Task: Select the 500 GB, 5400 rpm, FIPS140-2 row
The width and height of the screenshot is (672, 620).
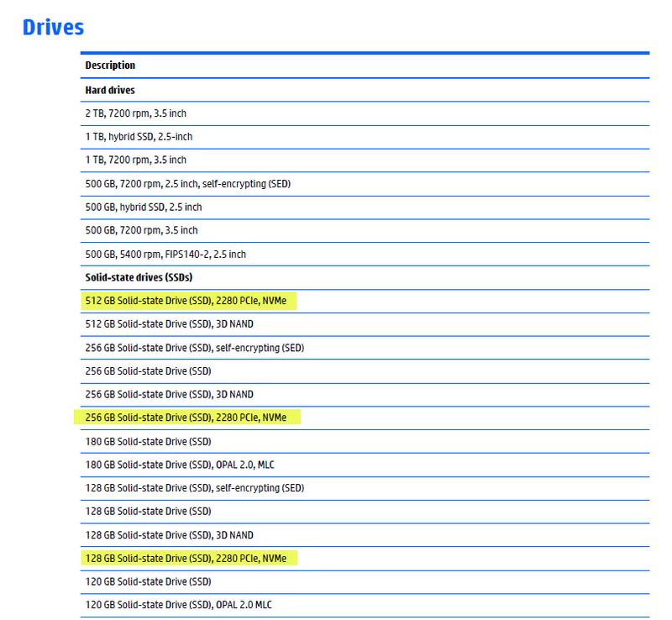Action: 365,255
